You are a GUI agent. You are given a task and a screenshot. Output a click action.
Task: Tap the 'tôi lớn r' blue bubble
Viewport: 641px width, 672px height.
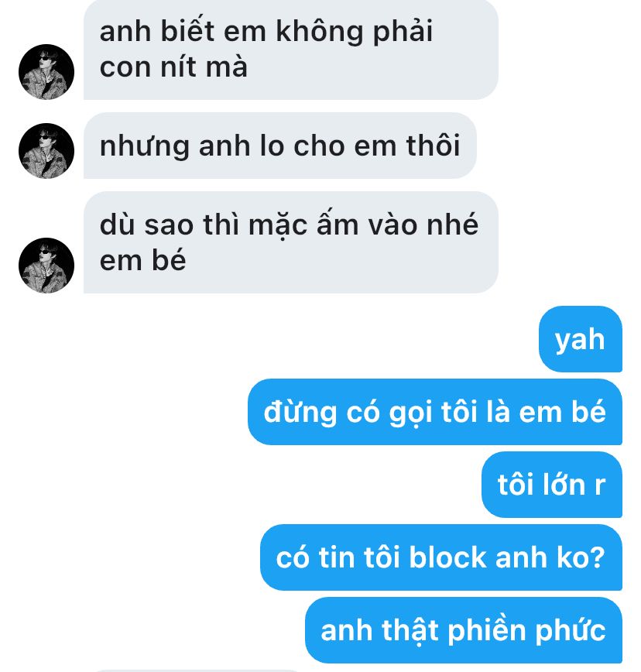552,485
